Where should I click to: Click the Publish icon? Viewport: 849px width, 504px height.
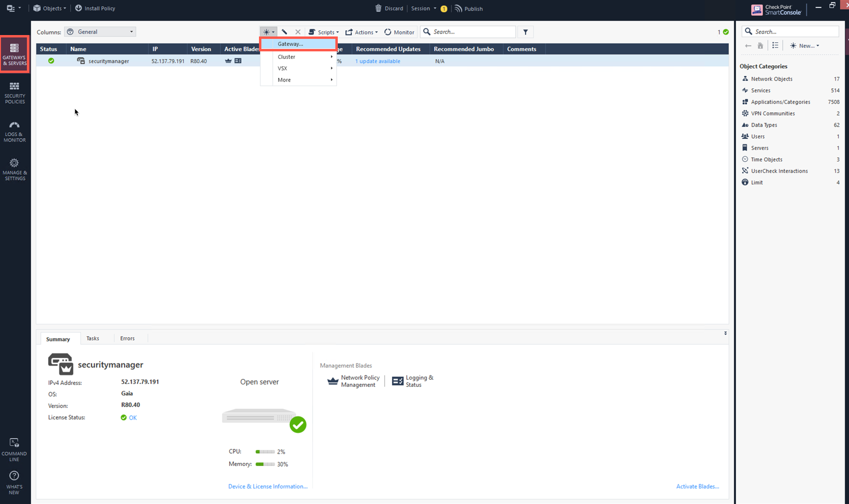[x=458, y=8]
